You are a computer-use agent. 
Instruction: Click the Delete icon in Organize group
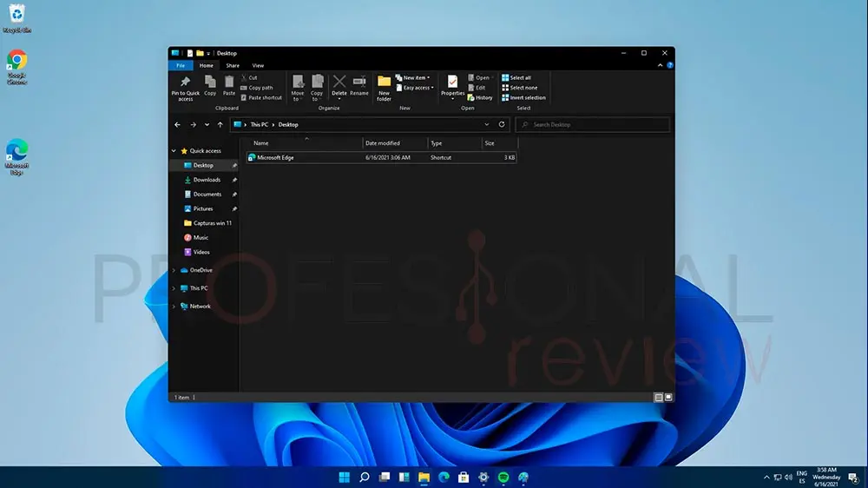pyautogui.click(x=339, y=87)
